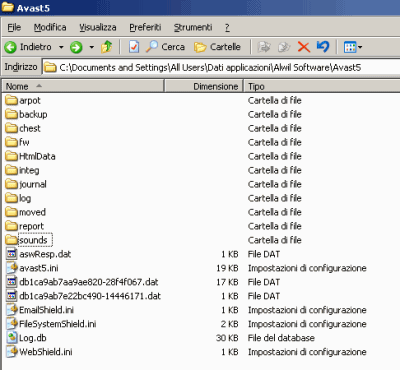
Task: Click the folder icon in the title bar
Action: pyautogui.click(x=8, y=7)
